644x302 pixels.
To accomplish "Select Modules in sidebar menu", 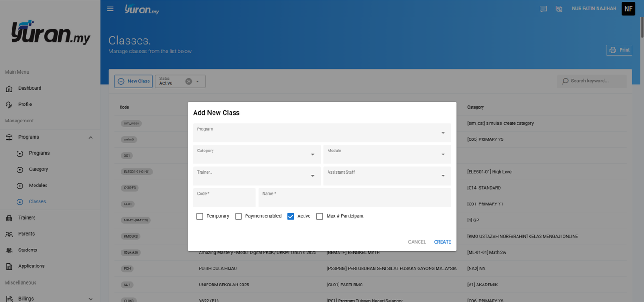I will [38, 186].
